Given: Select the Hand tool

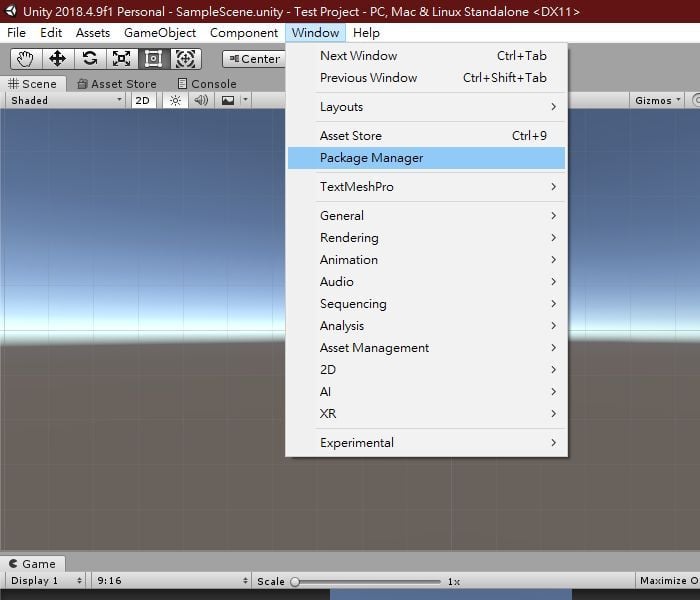Looking at the screenshot, I should coord(26,58).
